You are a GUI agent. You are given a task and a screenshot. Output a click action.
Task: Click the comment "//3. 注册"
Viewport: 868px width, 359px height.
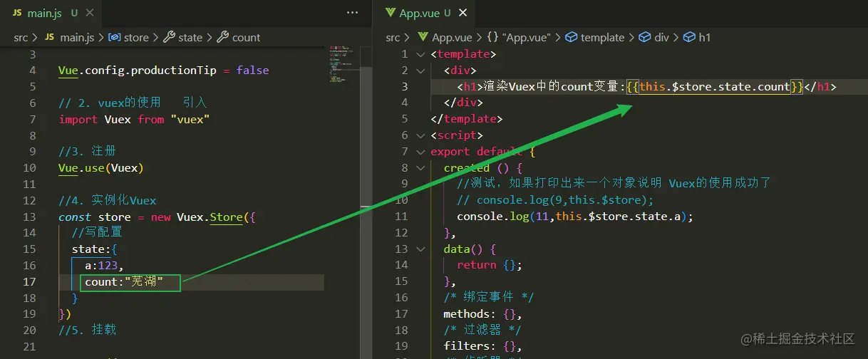[x=87, y=152]
